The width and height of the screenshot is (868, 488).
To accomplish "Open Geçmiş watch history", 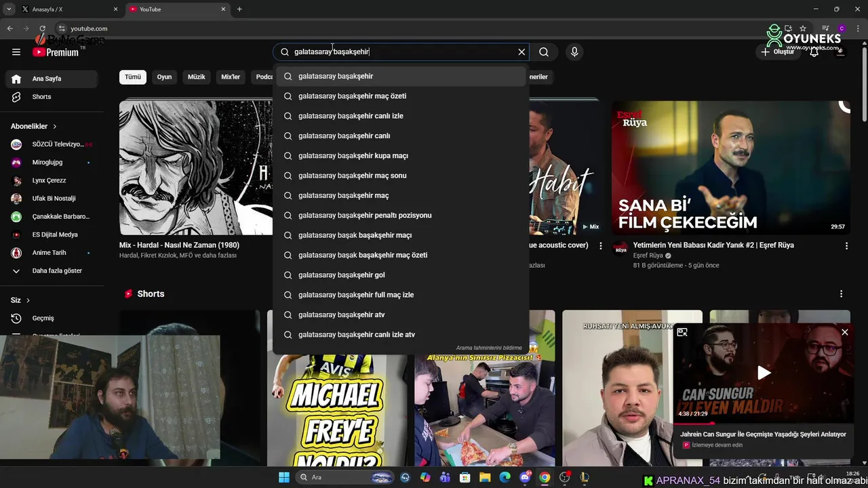I will pyautogui.click(x=52, y=318).
